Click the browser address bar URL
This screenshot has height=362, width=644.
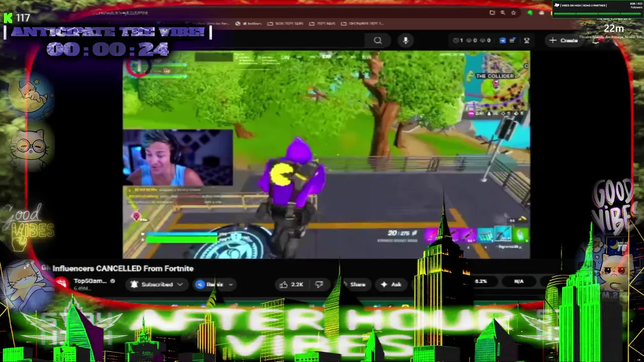click(x=119, y=13)
